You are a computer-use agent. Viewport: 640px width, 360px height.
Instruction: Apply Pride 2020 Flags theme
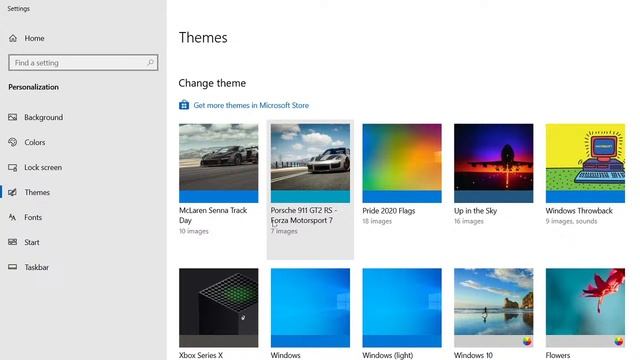tap(402, 163)
